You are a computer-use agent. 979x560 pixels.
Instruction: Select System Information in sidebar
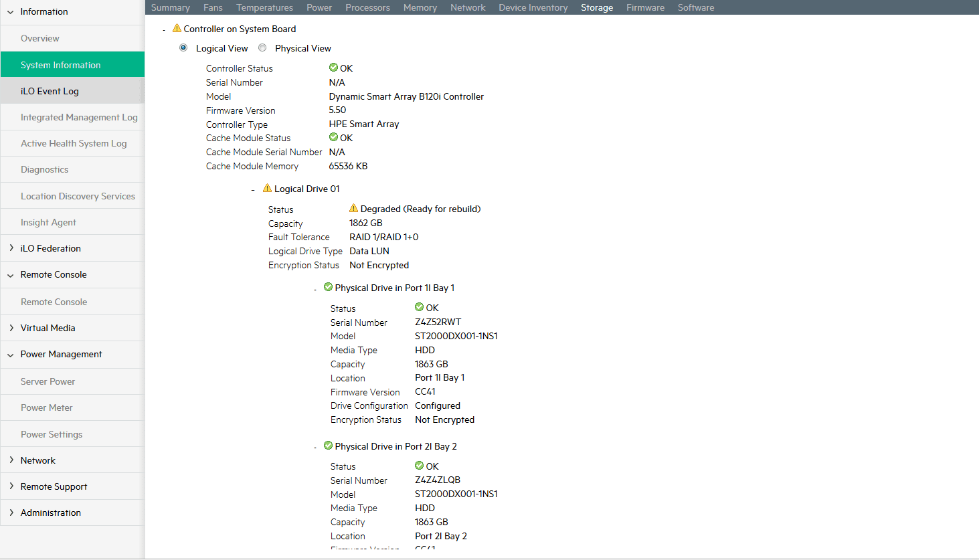[x=72, y=64]
